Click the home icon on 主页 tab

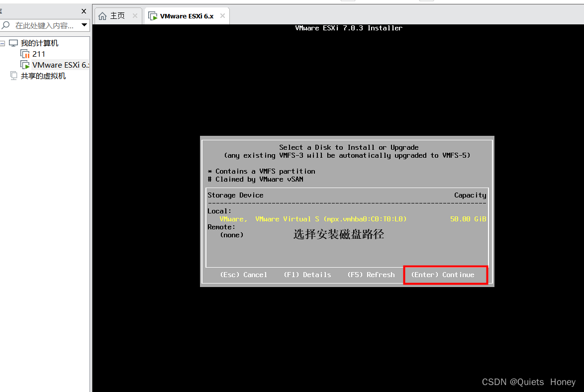(102, 16)
